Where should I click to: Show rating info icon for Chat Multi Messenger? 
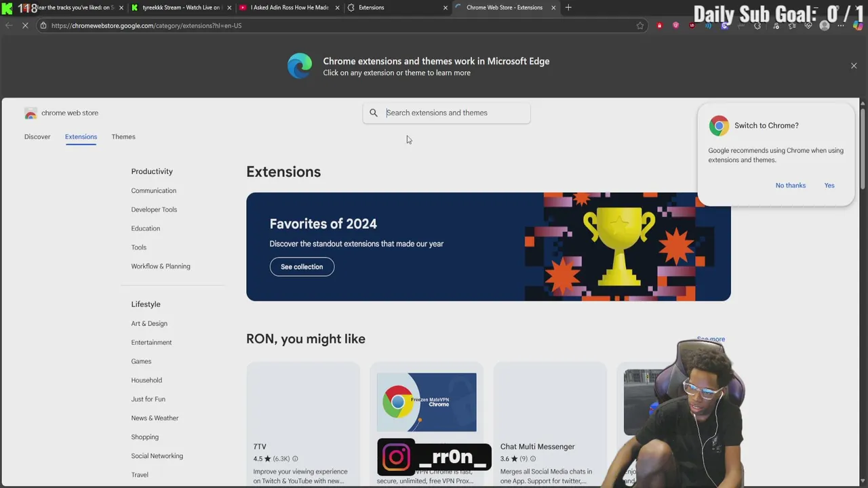(x=532, y=459)
